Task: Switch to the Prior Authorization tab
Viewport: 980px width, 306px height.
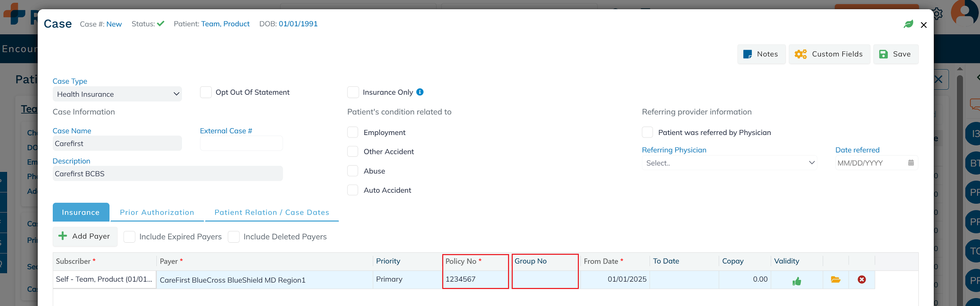Action: coord(157,213)
